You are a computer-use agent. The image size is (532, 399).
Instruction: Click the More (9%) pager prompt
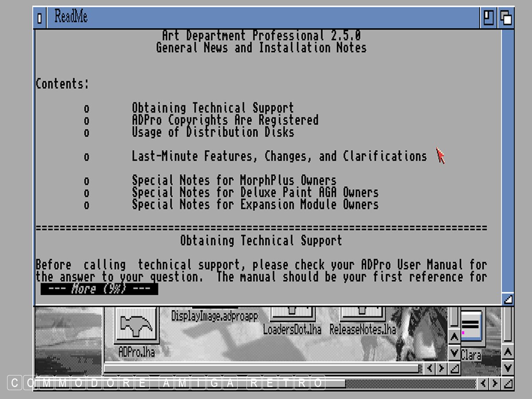(x=99, y=289)
